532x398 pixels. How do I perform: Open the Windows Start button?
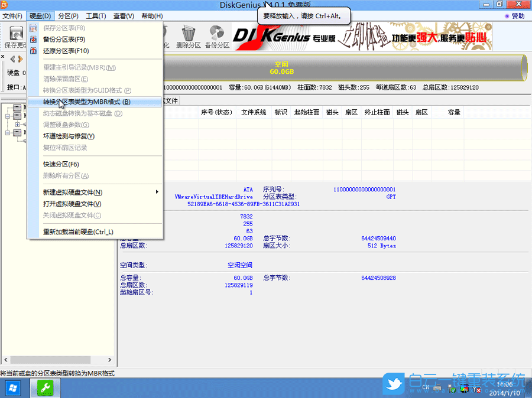point(13,387)
